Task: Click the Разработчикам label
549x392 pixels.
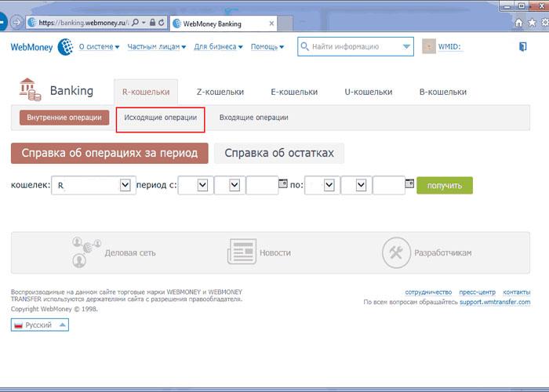Action: (x=443, y=252)
